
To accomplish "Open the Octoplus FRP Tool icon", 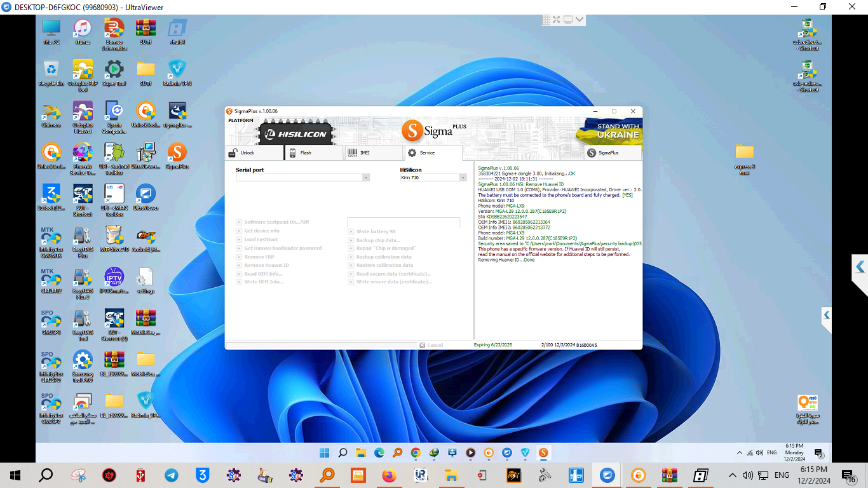I will tap(83, 76).
